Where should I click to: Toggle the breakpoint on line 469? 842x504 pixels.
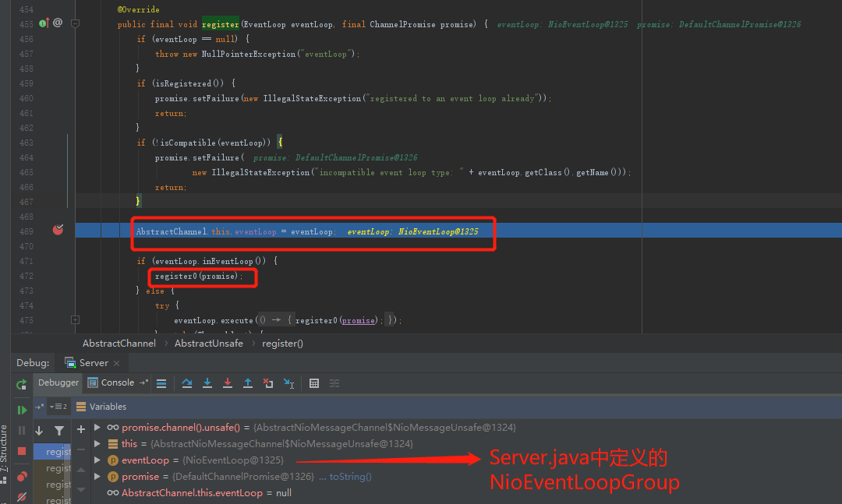click(58, 230)
